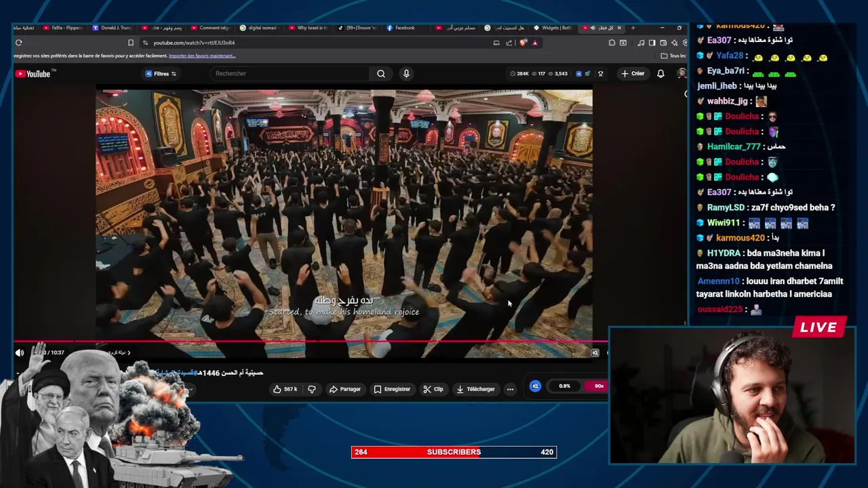Click the red LIVE badge
The width and height of the screenshot is (868, 488).
(818, 327)
